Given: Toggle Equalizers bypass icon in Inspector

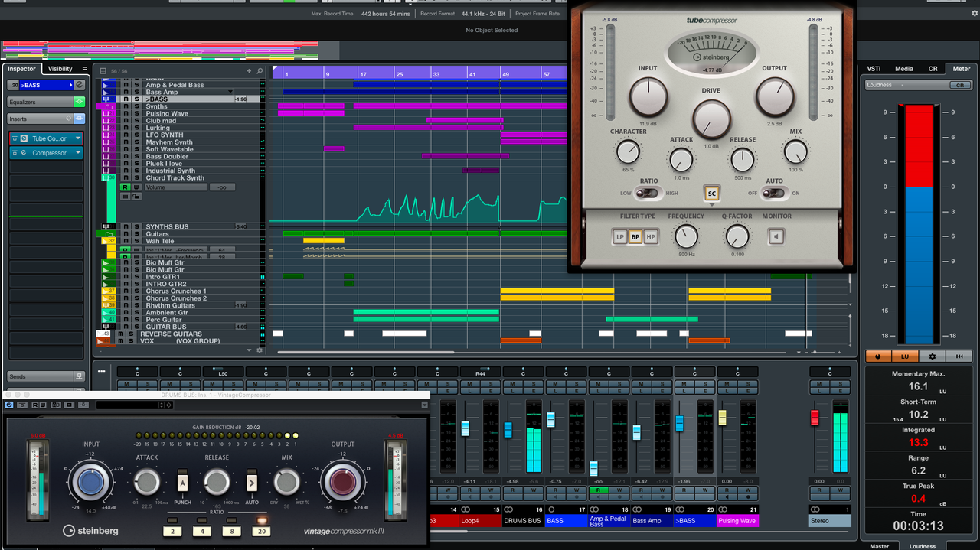Looking at the screenshot, I should click(x=79, y=102).
